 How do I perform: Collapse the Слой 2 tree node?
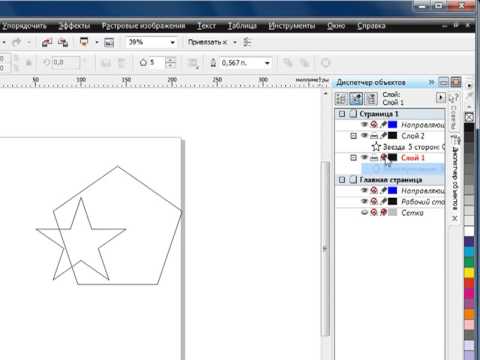pyautogui.click(x=353, y=136)
